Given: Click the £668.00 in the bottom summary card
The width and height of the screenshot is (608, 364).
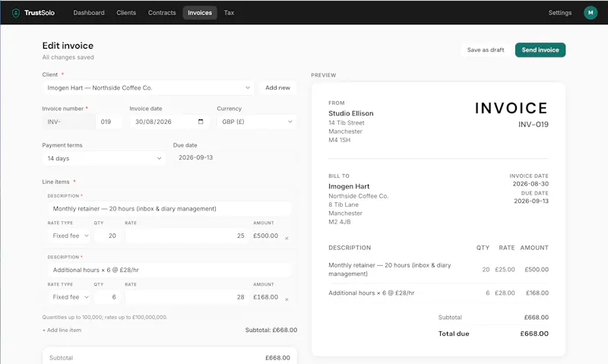Looking at the screenshot, I should point(277,358).
